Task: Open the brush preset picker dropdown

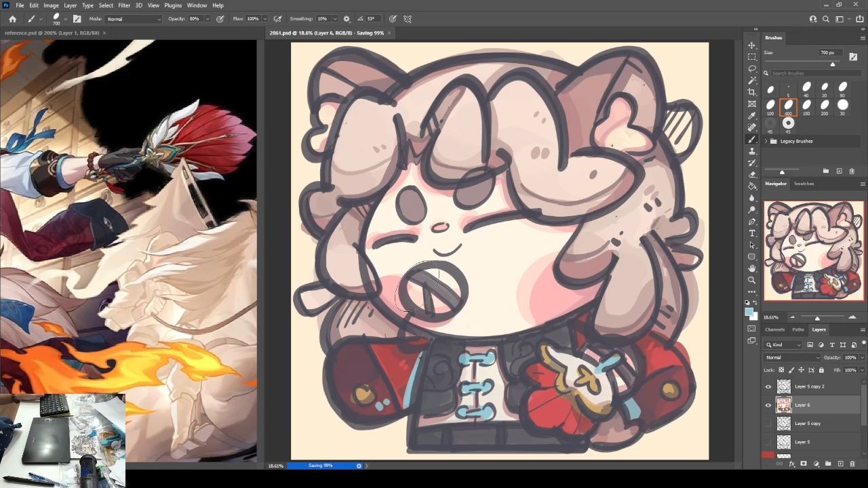Action: (x=66, y=19)
